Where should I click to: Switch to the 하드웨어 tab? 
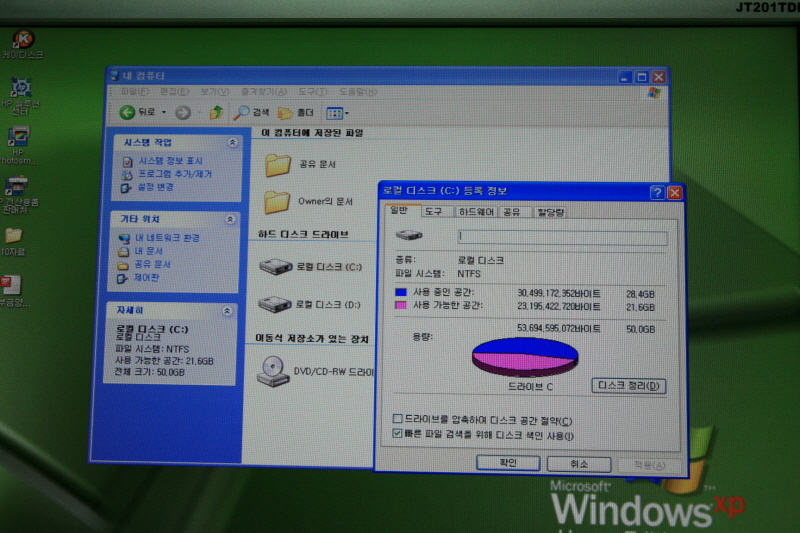pos(476,212)
